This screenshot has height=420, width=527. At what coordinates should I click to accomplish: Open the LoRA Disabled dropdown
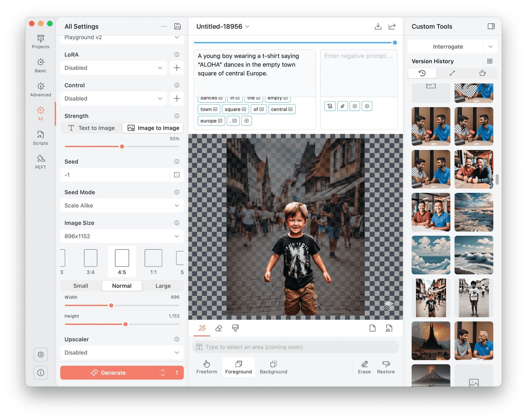click(113, 68)
